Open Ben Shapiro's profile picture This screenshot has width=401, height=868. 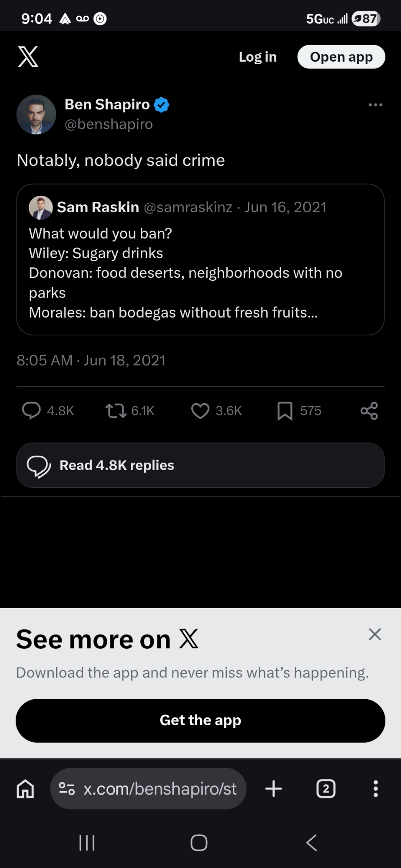point(36,114)
